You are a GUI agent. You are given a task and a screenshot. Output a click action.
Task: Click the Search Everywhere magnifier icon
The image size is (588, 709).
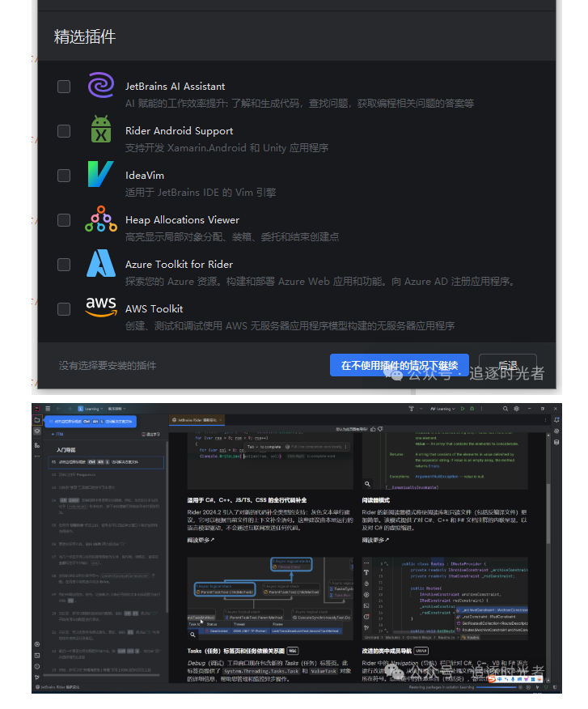pos(506,409)
